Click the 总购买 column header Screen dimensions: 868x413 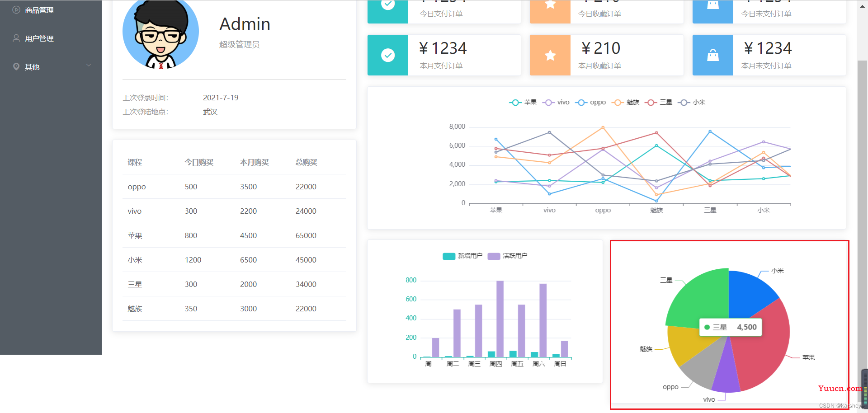(307, 162)
